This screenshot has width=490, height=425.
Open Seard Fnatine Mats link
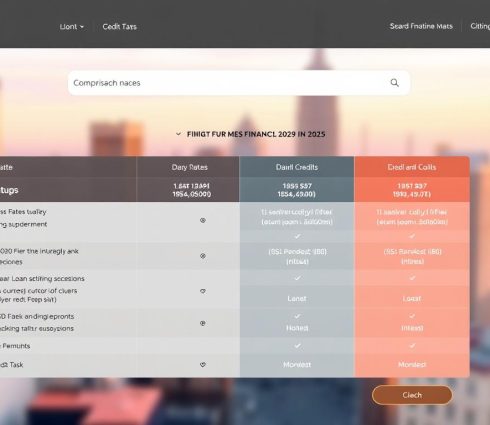(421, 26)
